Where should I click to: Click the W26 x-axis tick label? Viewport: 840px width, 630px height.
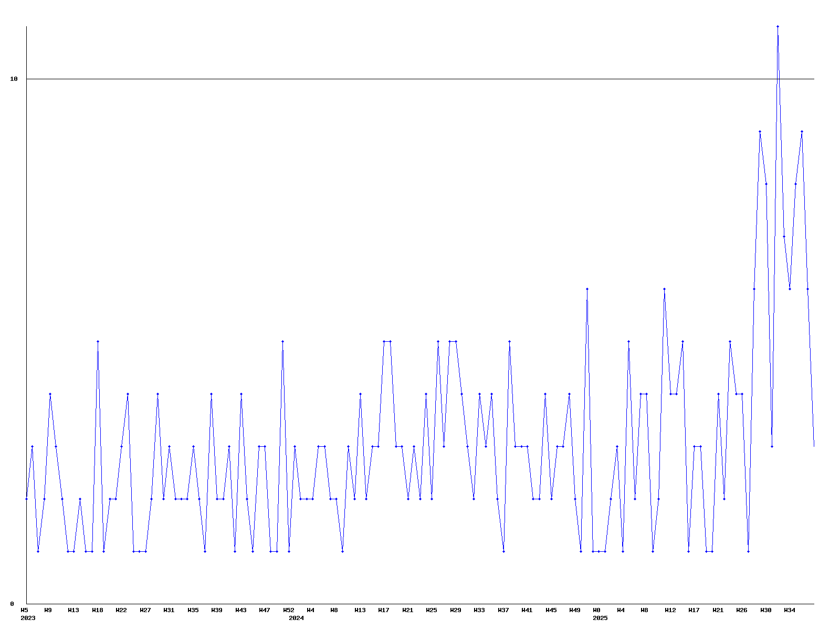tap(742, 610)
